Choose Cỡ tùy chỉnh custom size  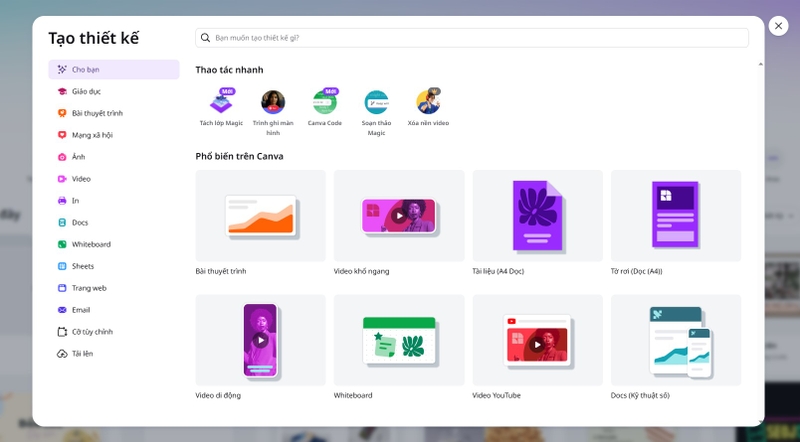click(x=114, y=332)
